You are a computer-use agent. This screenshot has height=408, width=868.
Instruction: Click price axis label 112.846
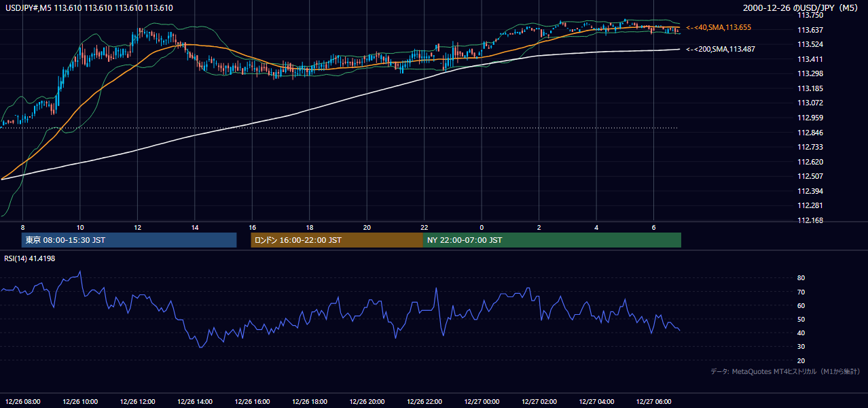811,133
